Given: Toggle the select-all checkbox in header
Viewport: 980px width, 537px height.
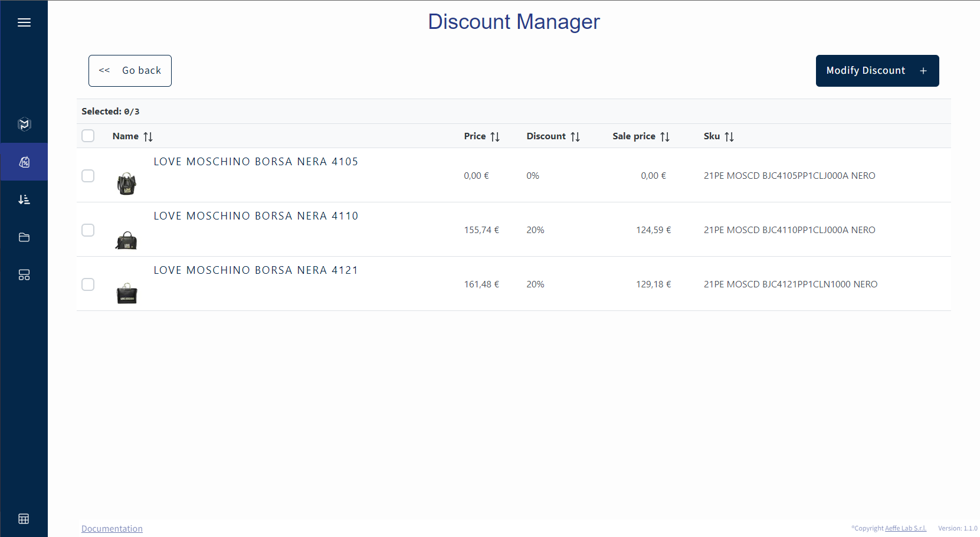Looking at the screenshot, I should click(88, 136).
